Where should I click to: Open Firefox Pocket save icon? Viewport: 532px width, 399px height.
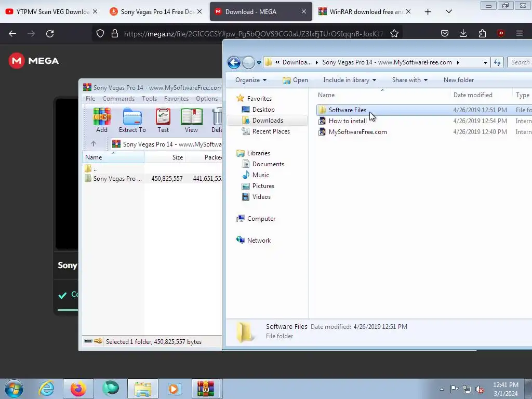pyautogui.click(x=445, y=33)
